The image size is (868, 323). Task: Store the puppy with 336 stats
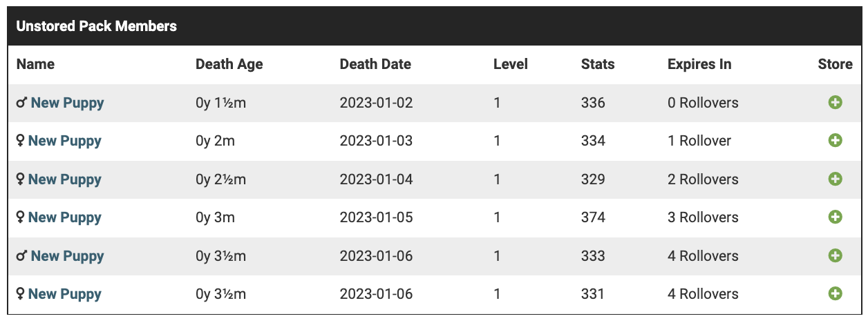point(835,103)
